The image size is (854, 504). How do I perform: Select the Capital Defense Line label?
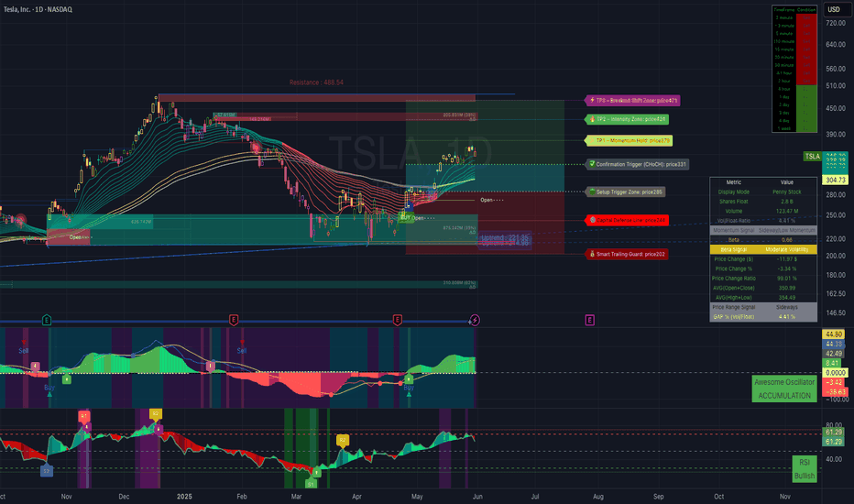(x=627, y=220)
